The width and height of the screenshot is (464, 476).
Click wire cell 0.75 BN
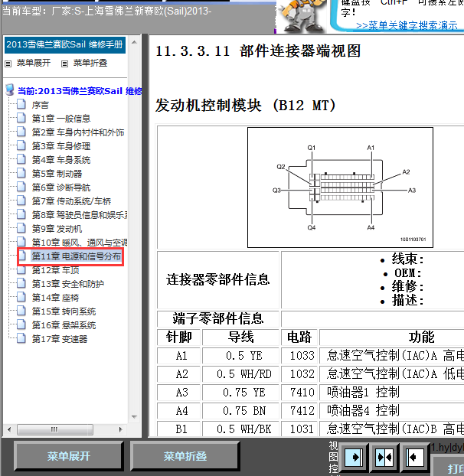[x=240, y=411]
